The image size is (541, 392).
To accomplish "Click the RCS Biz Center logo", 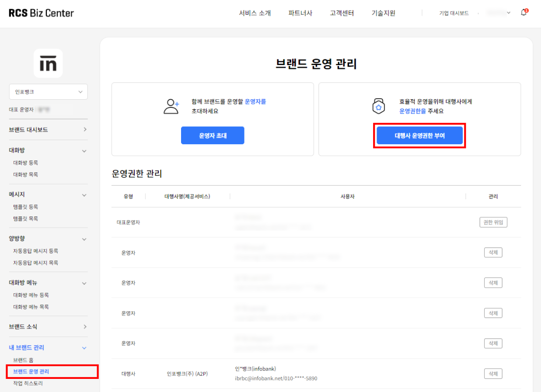I will [39, 13].
